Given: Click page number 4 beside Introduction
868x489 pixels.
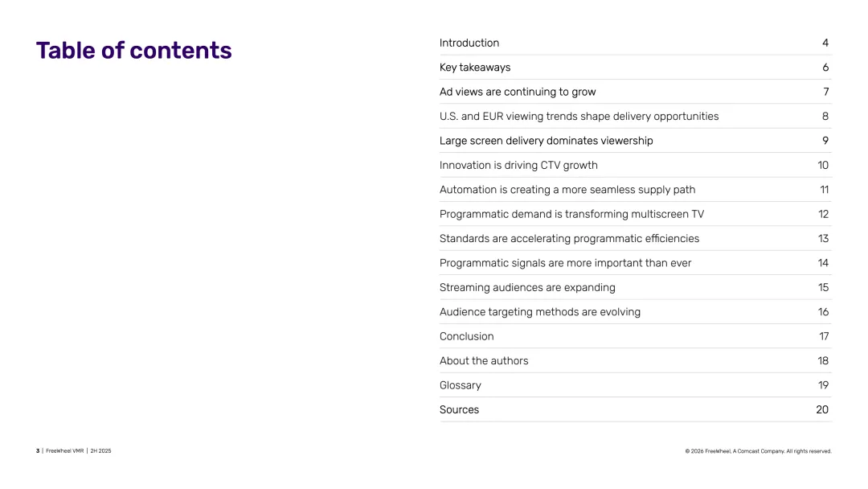Looking at the screenshot, I should tap(825, 43).
